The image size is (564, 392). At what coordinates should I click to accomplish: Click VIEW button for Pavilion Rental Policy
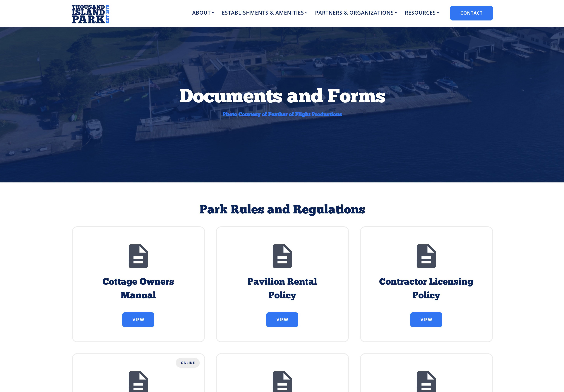(282, 319)
